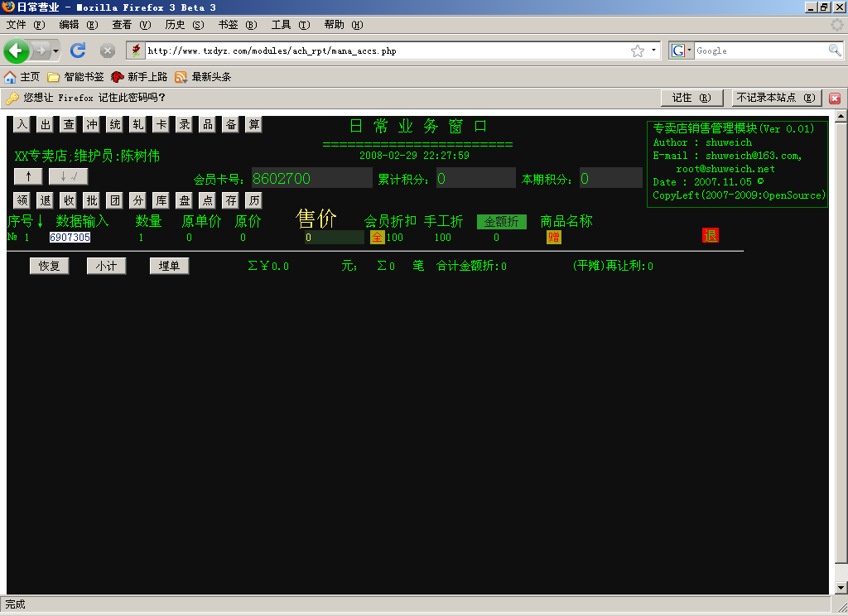Open the 最新头条 feed bookmark
Viewport: 848px width, 616px height.
(x=204, y=77)
